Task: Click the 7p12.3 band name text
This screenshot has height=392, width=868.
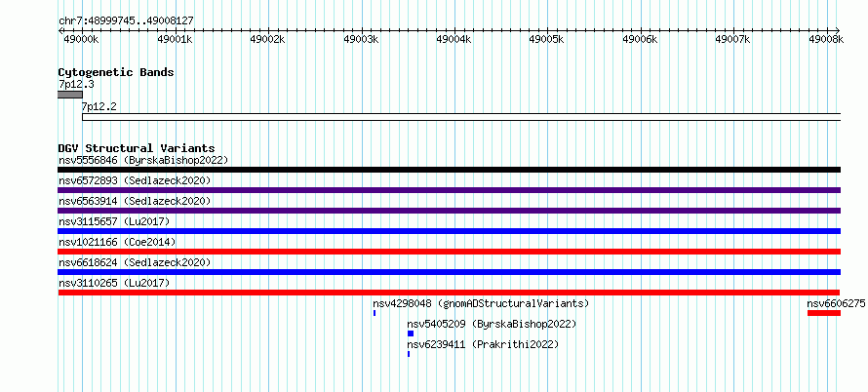Action: (76, 85)
